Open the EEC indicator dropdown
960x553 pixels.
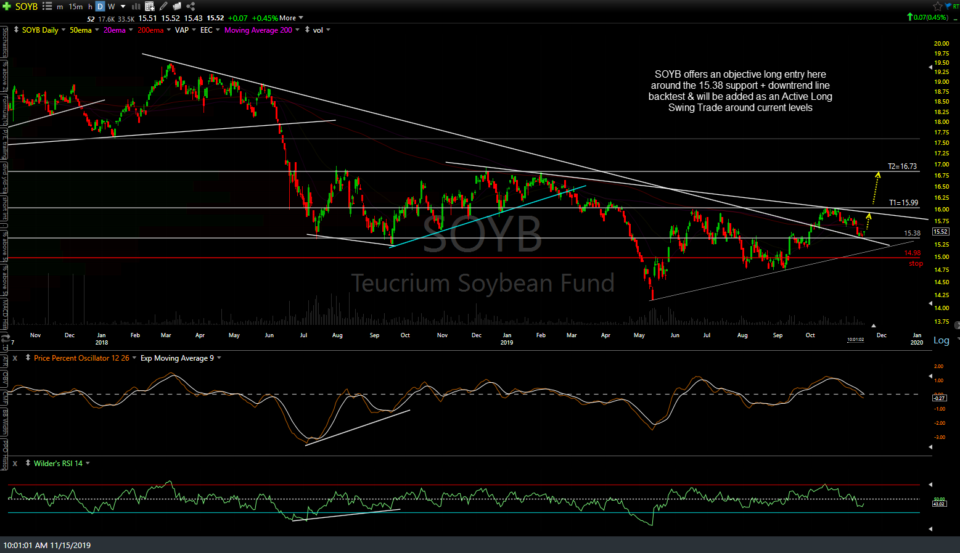click(x=217, y=30)
